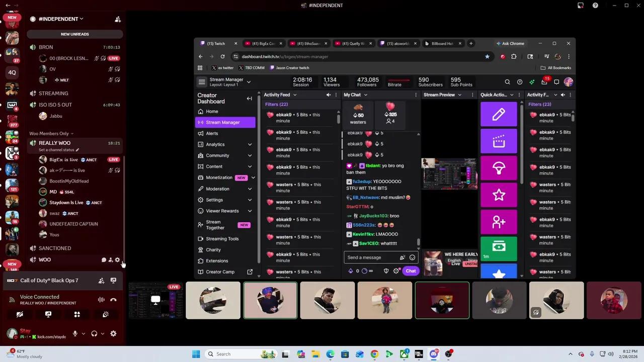Click Edit Stream Info quick action
The image size is (644, 362).
tap(499, 115)
